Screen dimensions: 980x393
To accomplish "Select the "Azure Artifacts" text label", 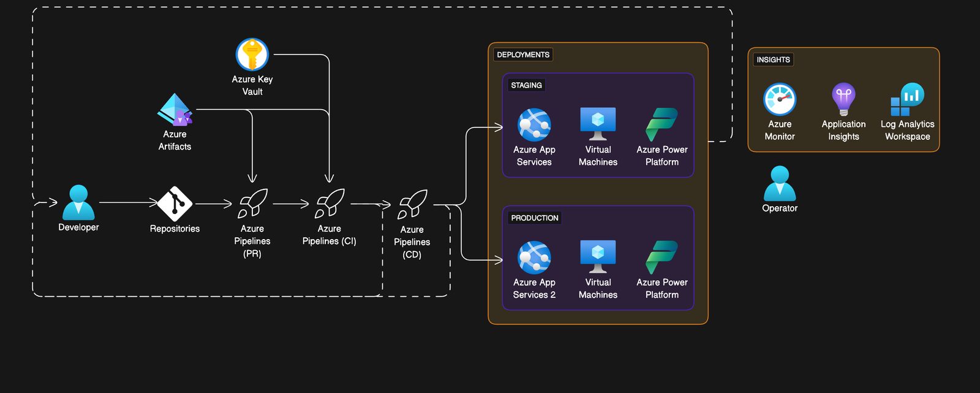I will [x=175, y=140].
